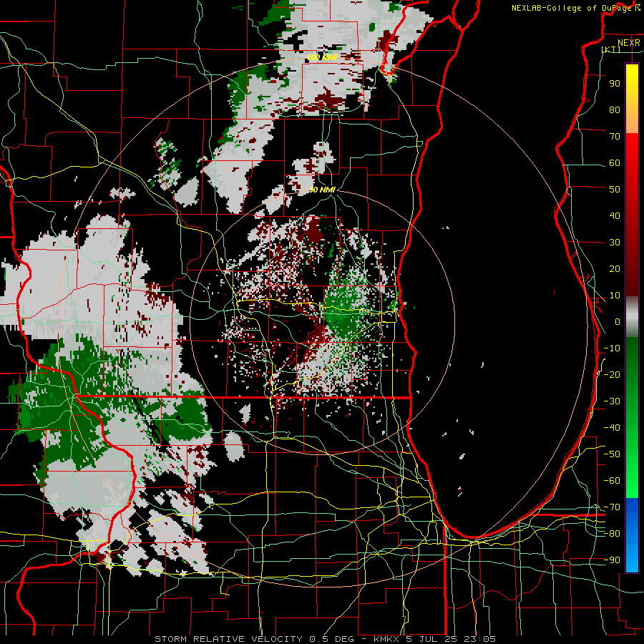Click the 30 value on the velocity scale
Image resolution: width=644 pixels, height=644 pixels.
coord(615,243)
